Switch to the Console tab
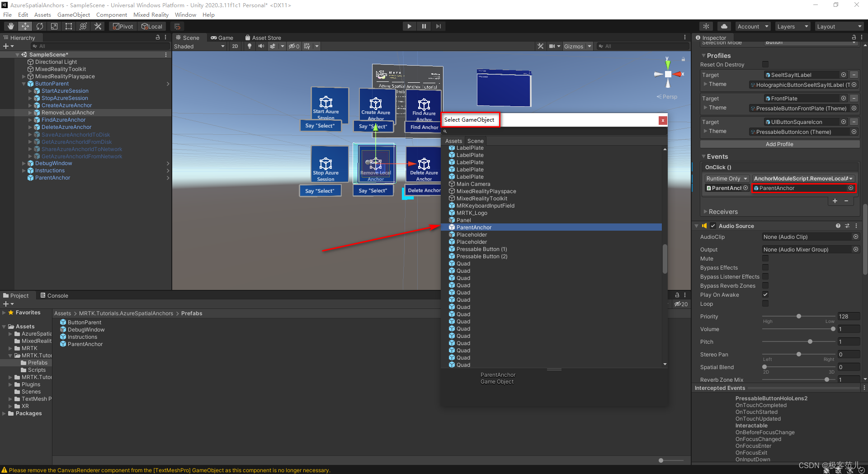 (54, 295)
